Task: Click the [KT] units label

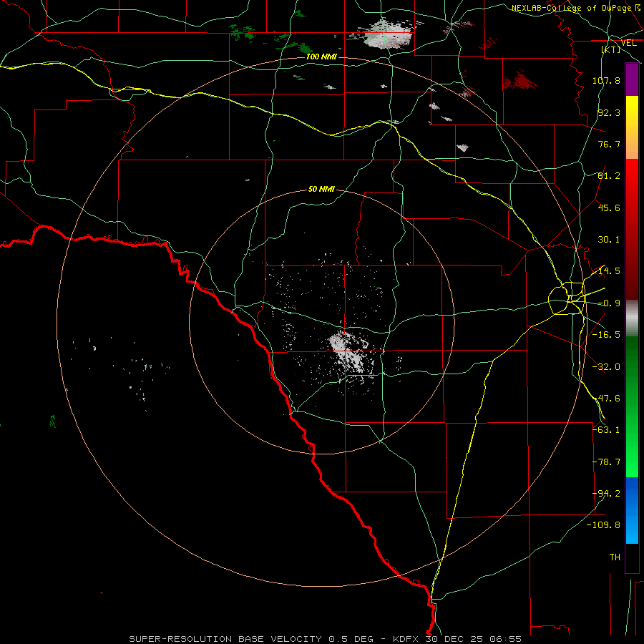Action: pyautogui.click(x=611, y=49)
